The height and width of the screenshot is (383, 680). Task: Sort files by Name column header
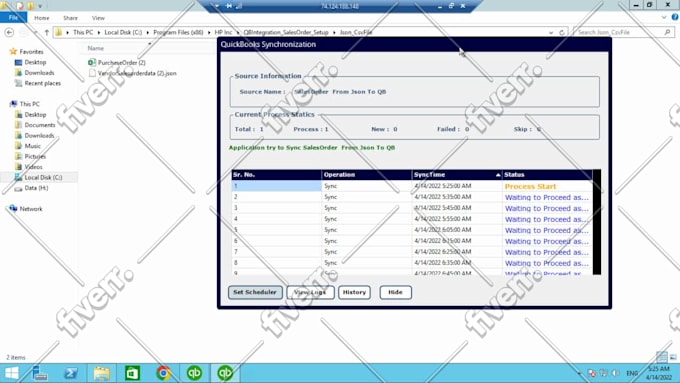pyautogui.click(x=96, y=48)
